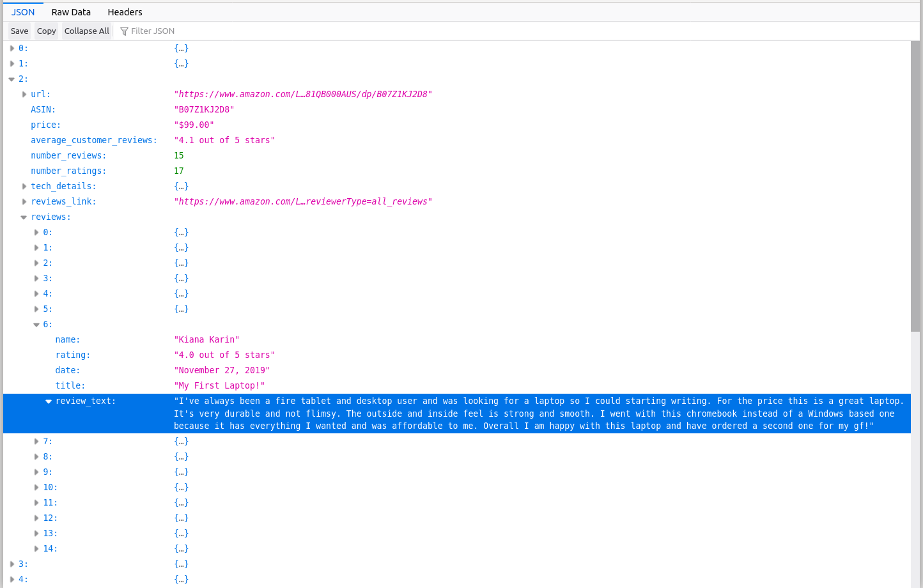Collapse the review_text value arrow
Screen dimensions: 923x588
pos(49,401)
